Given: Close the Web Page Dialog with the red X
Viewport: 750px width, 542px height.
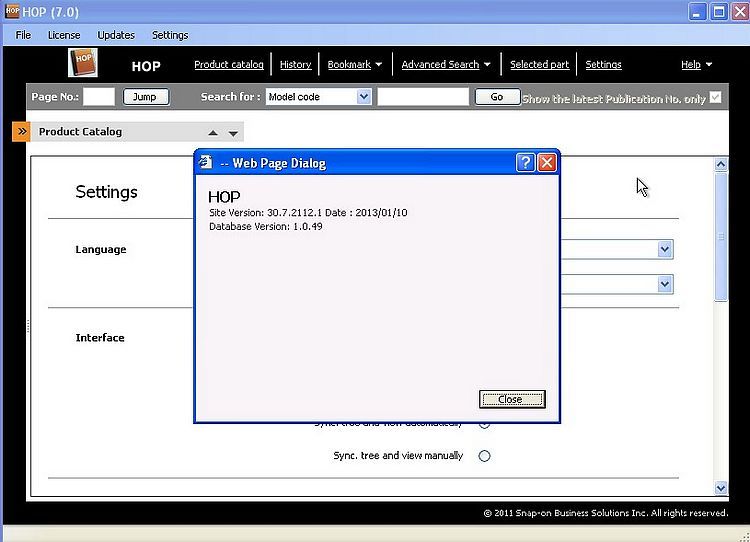Looking at the screenshot, I should click(x=547, y=163).
